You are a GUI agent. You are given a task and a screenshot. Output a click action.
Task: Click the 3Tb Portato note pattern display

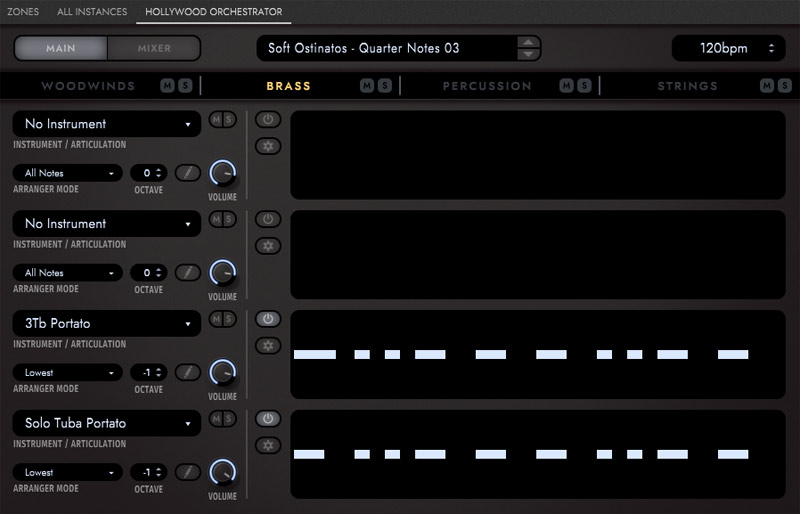click(x=538, y=354)
